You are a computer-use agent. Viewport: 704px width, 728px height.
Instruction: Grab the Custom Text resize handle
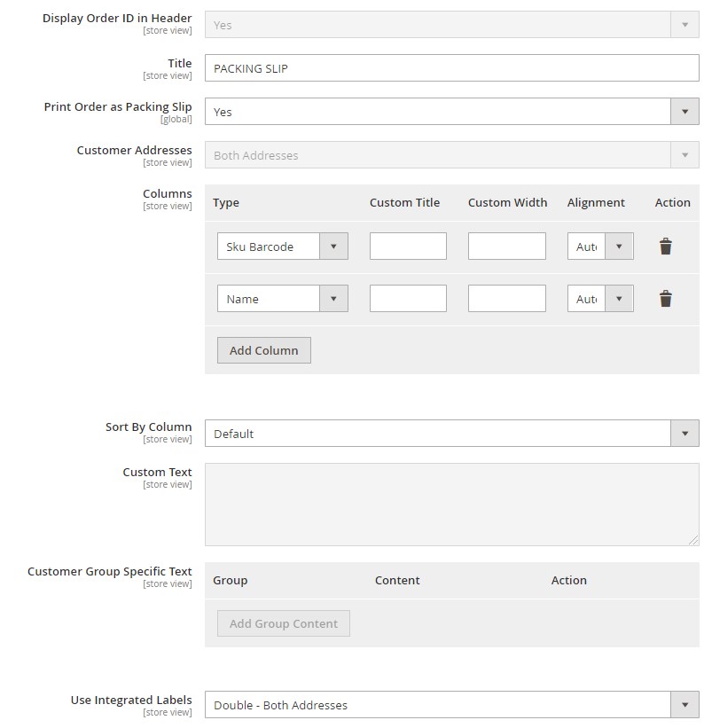click(x=693, y=540)
